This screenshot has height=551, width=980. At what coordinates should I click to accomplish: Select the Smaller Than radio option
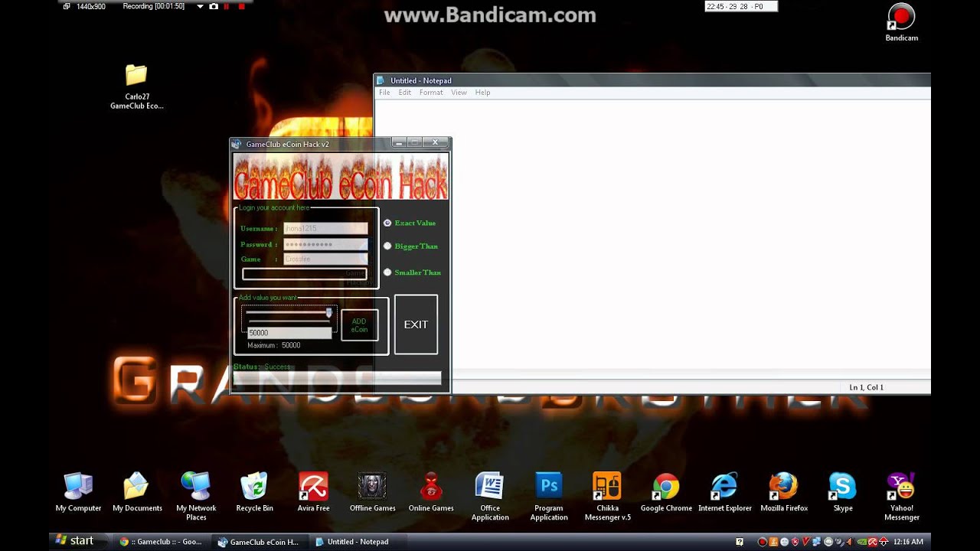[x=387, y=272]
